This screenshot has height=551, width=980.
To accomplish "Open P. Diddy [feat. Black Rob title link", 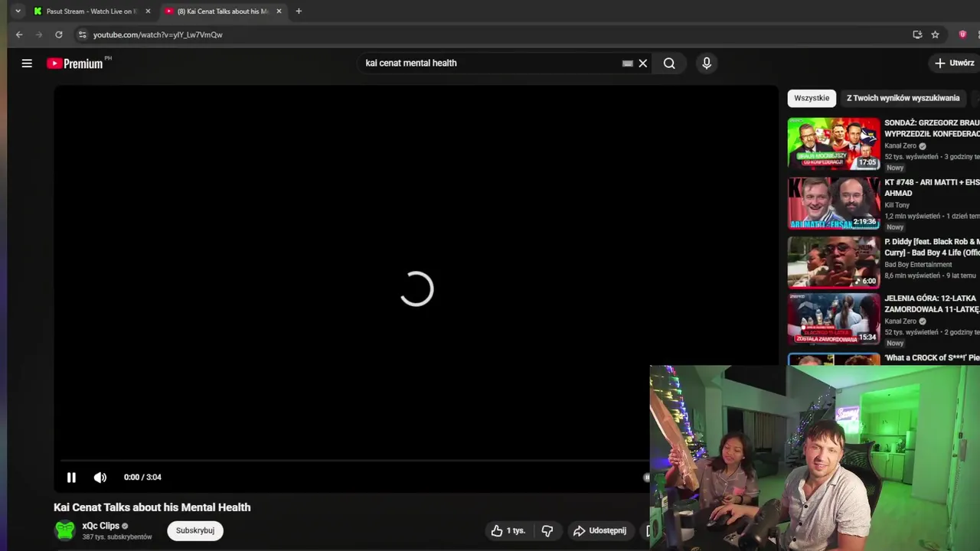I will point(932,247).
